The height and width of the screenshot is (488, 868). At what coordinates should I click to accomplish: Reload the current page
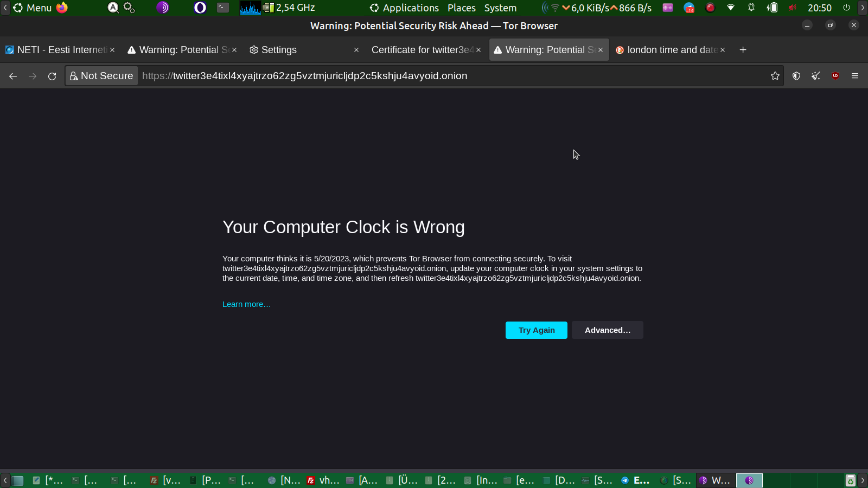(52, 76)
